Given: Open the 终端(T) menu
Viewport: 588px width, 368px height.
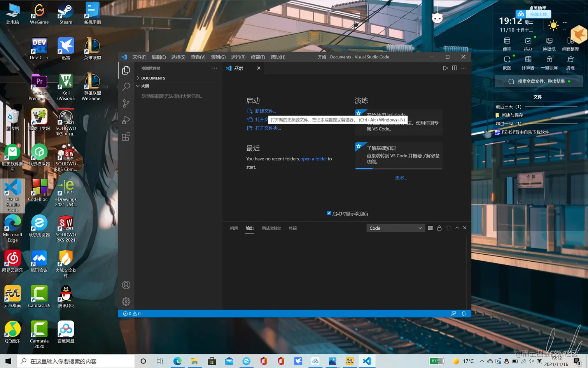Looking at the screenshot, I should tap(258, 57).
